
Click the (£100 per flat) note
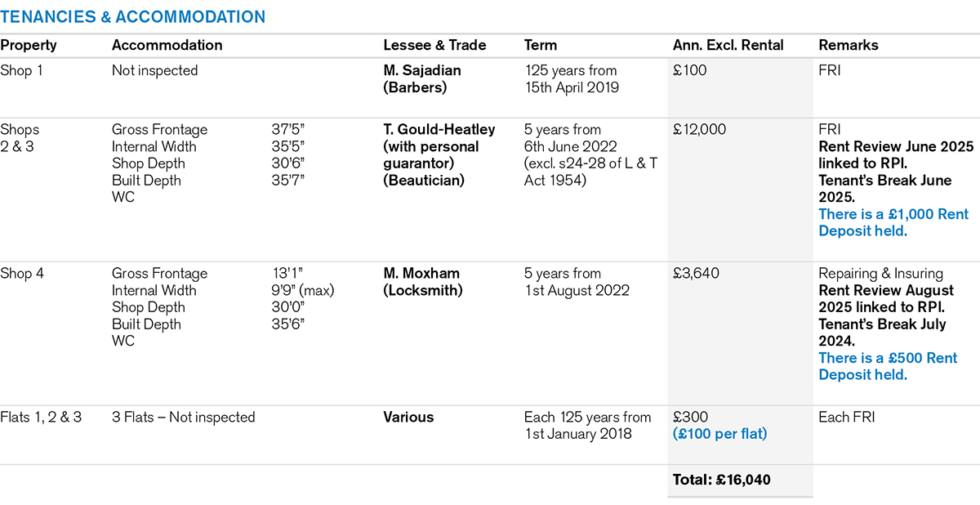tap(719, 434)
